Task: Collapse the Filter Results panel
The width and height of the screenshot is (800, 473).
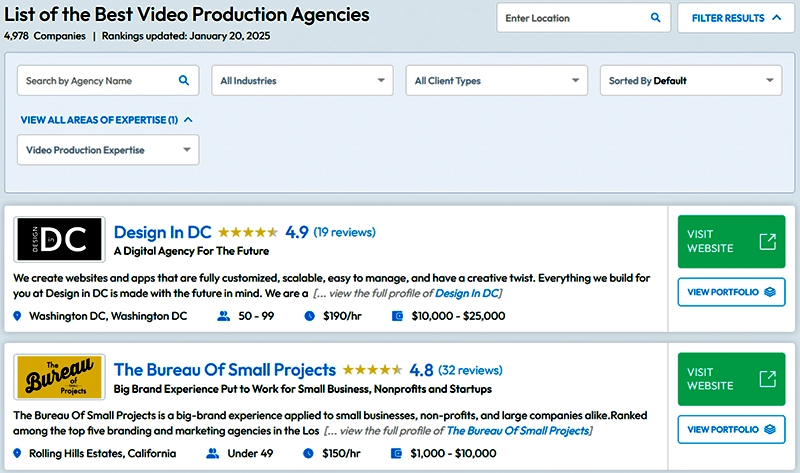Action: (x=736, y=18)
